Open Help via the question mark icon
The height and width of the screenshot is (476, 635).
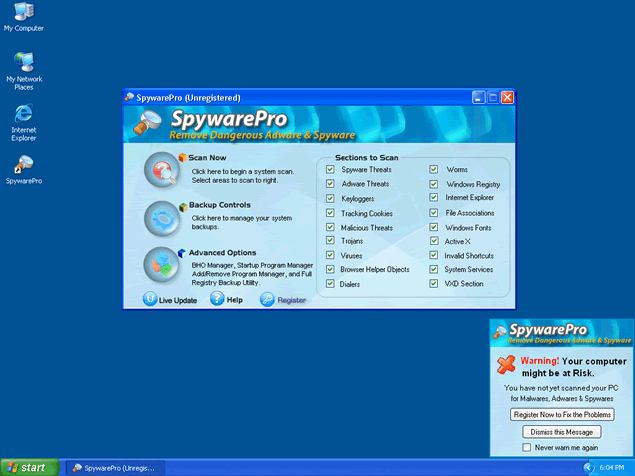[217, 299]
